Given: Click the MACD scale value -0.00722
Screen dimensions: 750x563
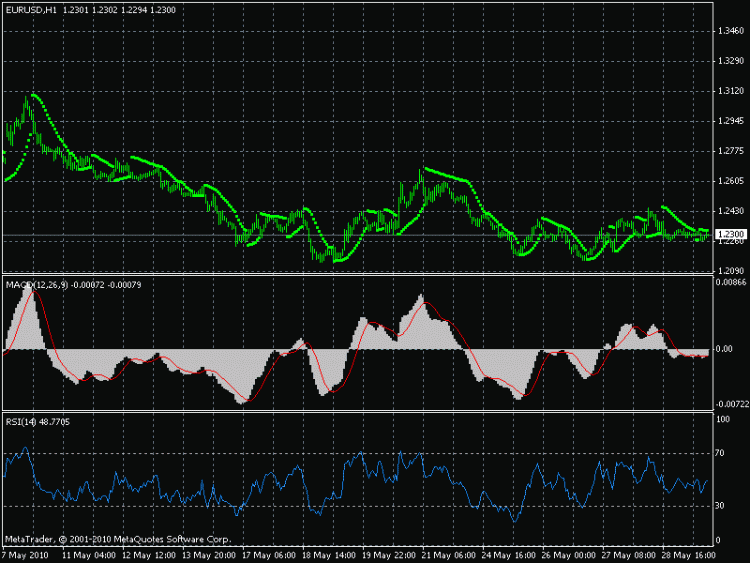Looking at the screenshot, I should click(731, 404).
